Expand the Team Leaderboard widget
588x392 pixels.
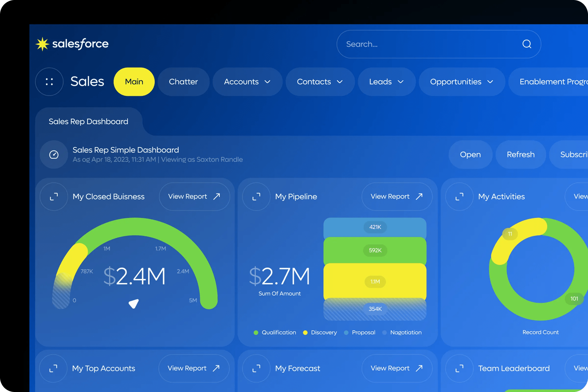pyautogui.click(x=459, y=368)
